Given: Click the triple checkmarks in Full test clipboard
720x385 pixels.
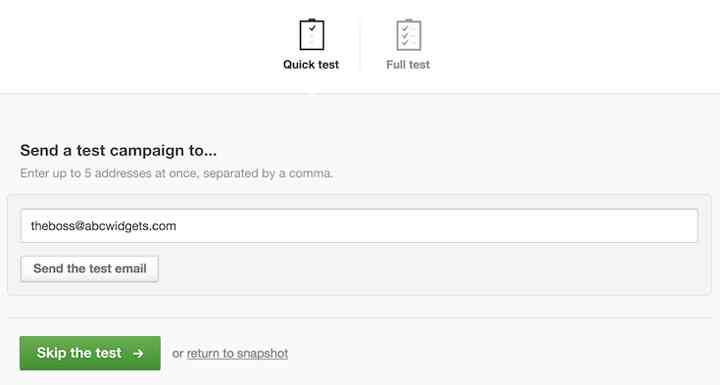Looking at the screenshot, I should (x=405, y=35).
